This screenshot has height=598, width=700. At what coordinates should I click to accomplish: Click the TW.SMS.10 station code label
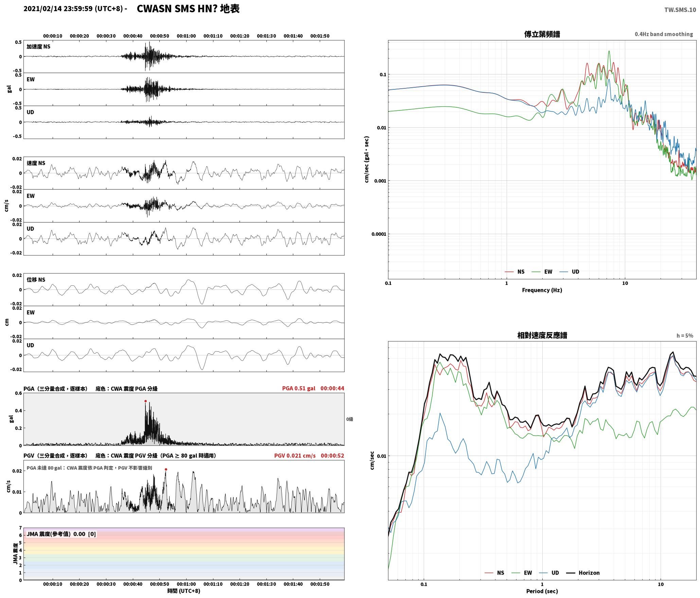[680, 10]
